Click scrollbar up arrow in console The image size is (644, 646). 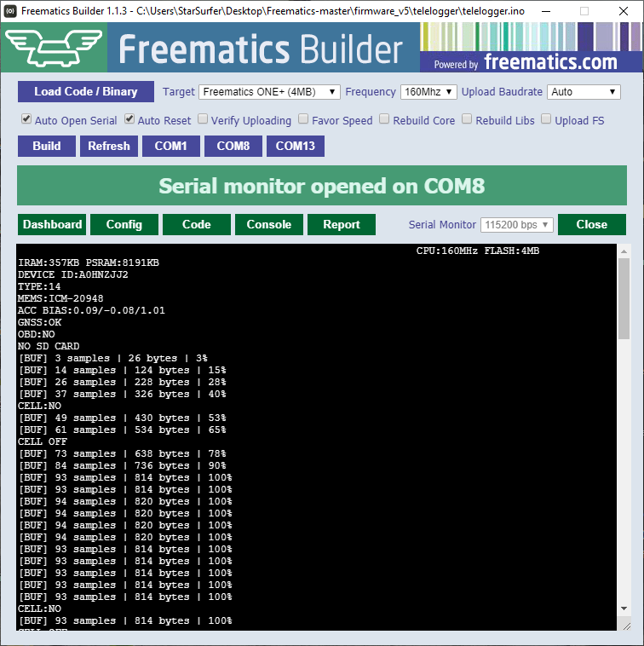624,251
